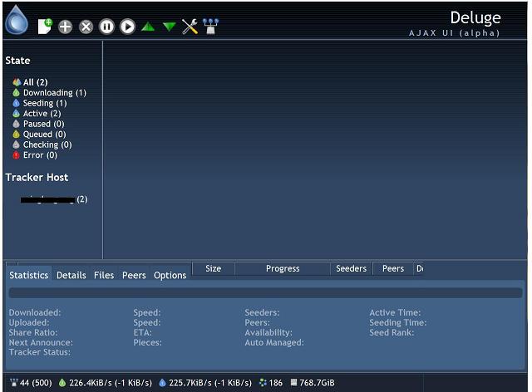Click the State section heading
This screenshot has width=532, height=392.
point(17,61)
